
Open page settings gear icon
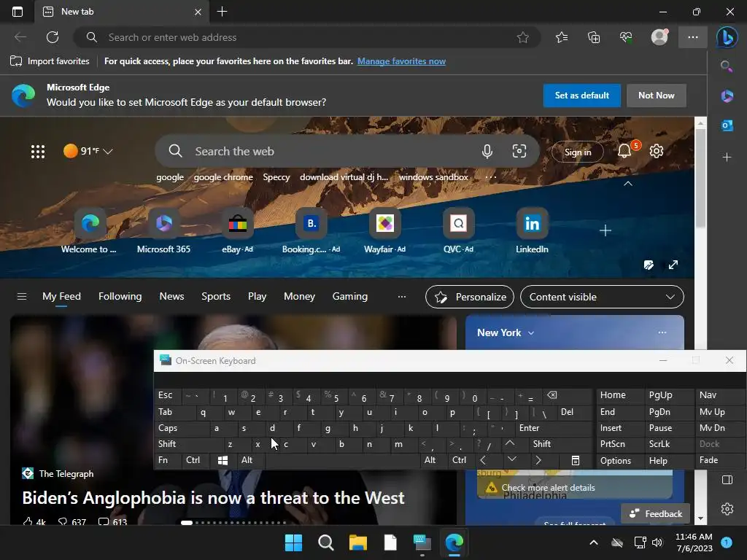[x=657, y=152]
